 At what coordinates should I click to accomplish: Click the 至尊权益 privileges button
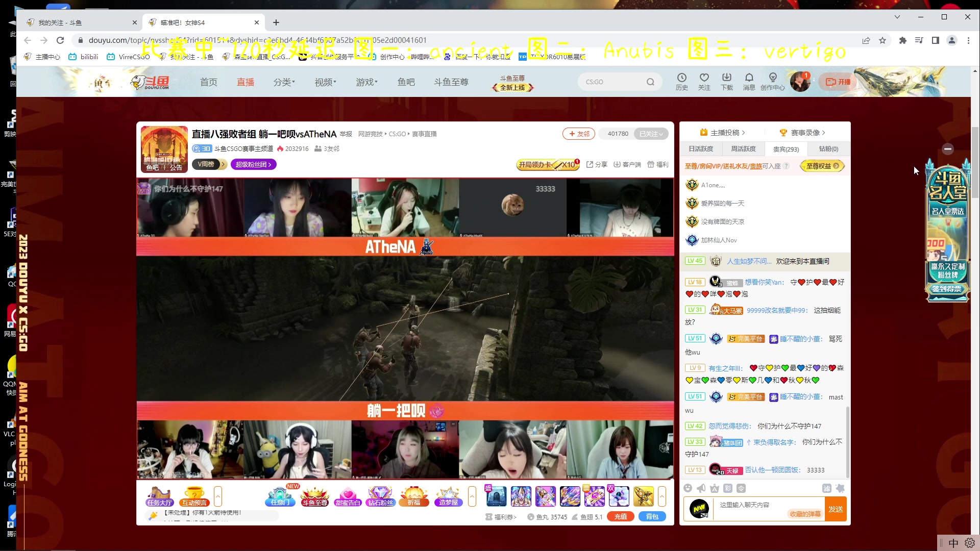(822, 166)
